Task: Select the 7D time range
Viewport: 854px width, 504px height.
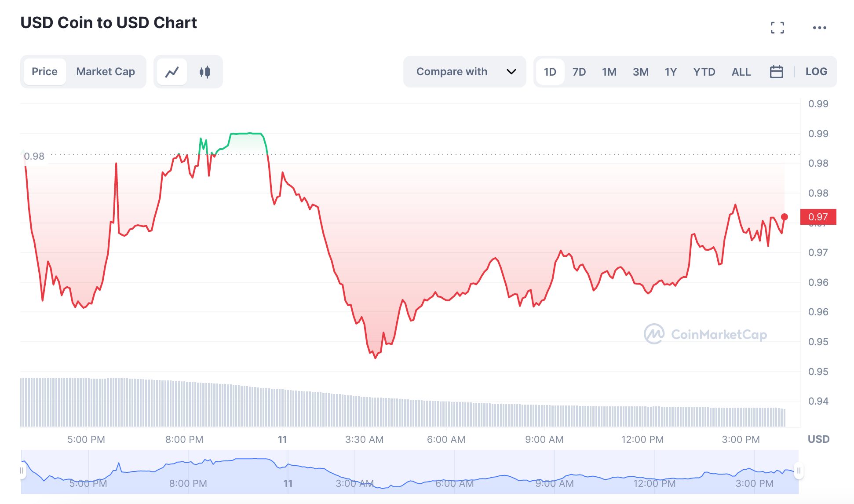Action: (579, 72)
